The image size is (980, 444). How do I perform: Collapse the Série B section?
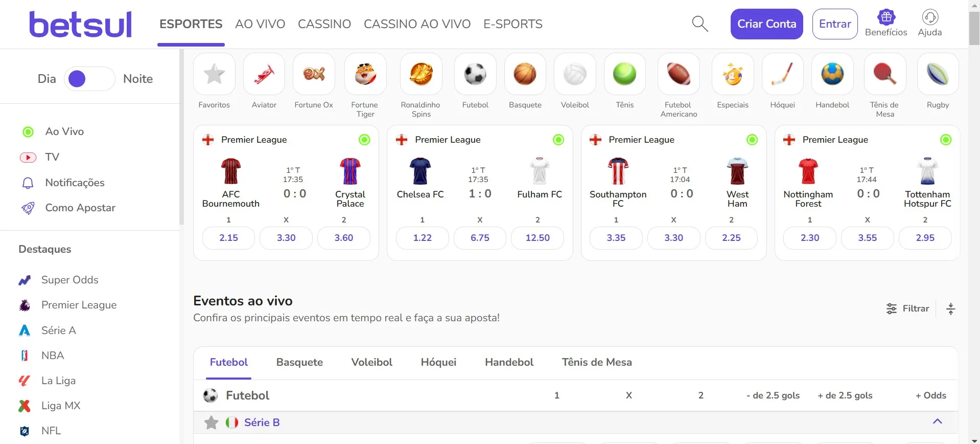938,421
